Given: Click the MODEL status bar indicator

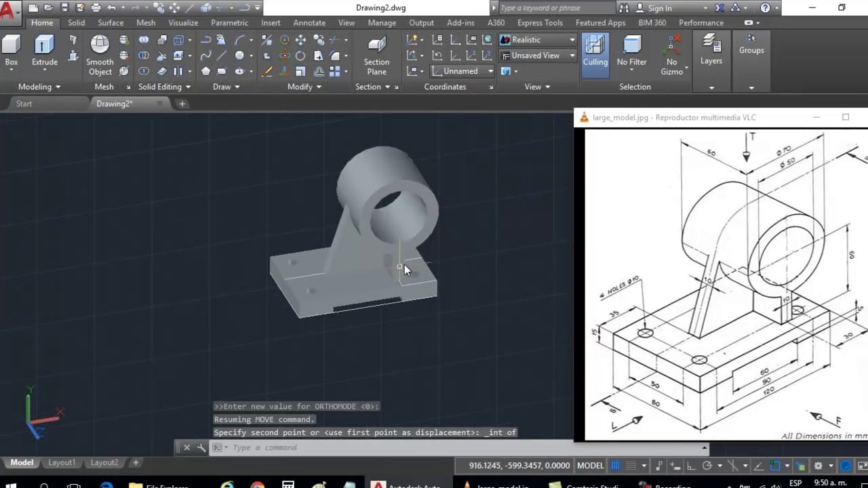Looking at the screenshot, I should click(x=590, y=465).
